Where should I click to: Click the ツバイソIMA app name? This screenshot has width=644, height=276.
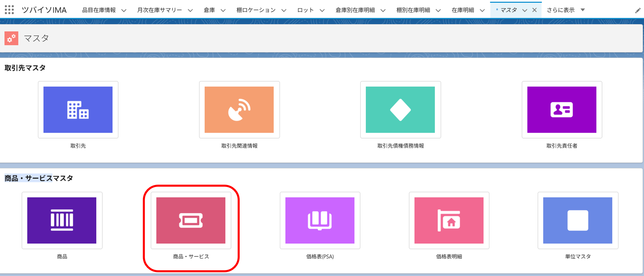pyautogui.click(x=44, y=10)
